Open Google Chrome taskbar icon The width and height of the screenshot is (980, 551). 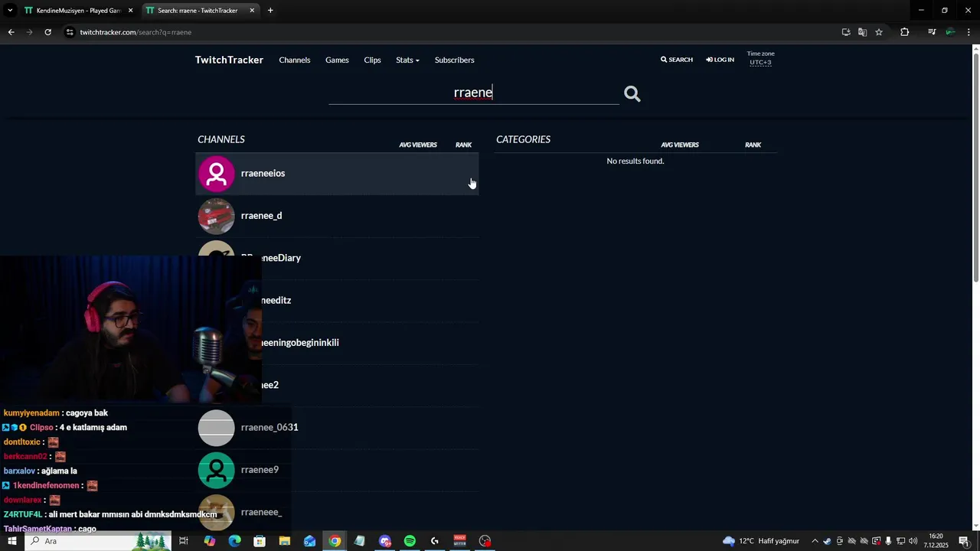[x=335, y=541]
